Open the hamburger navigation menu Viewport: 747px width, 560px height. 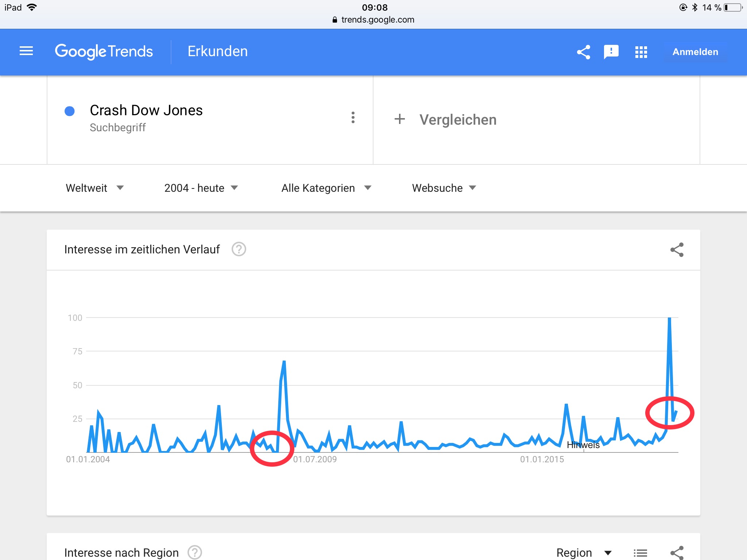click(x=26, y=51)
